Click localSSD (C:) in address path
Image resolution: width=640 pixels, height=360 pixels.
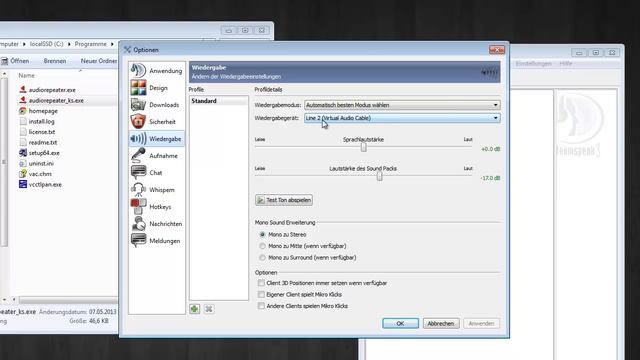click(47, 44)
